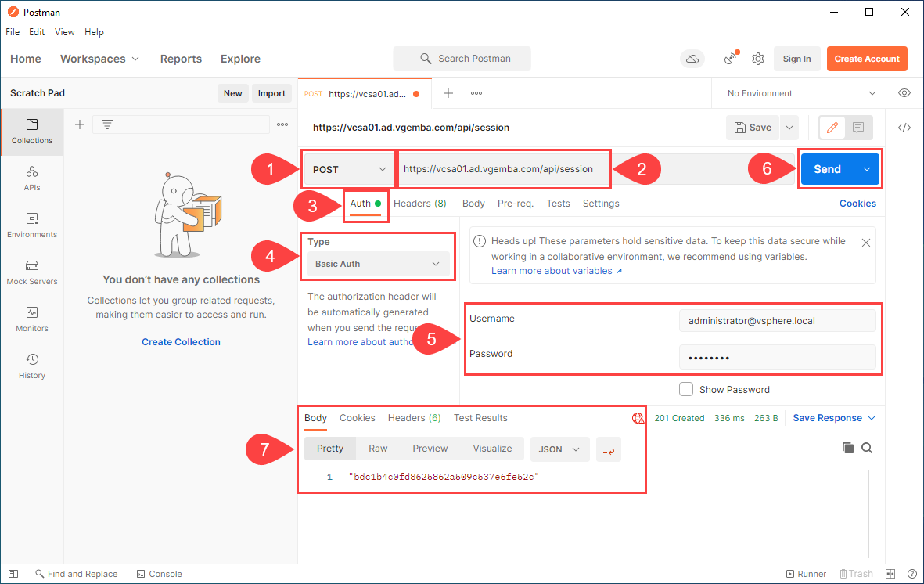Enable the Show Password checkbox

pos(686,389)
